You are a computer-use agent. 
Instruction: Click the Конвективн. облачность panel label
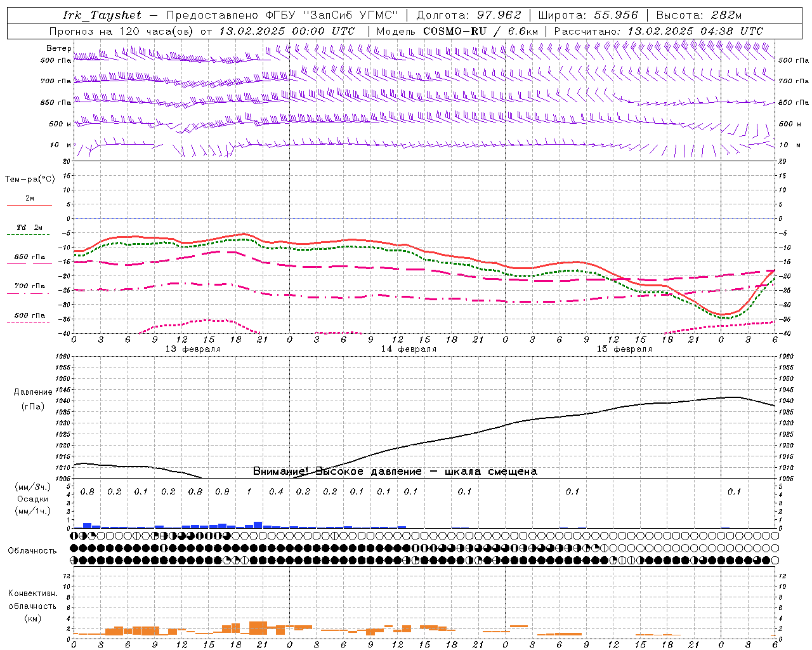point(32,606)
